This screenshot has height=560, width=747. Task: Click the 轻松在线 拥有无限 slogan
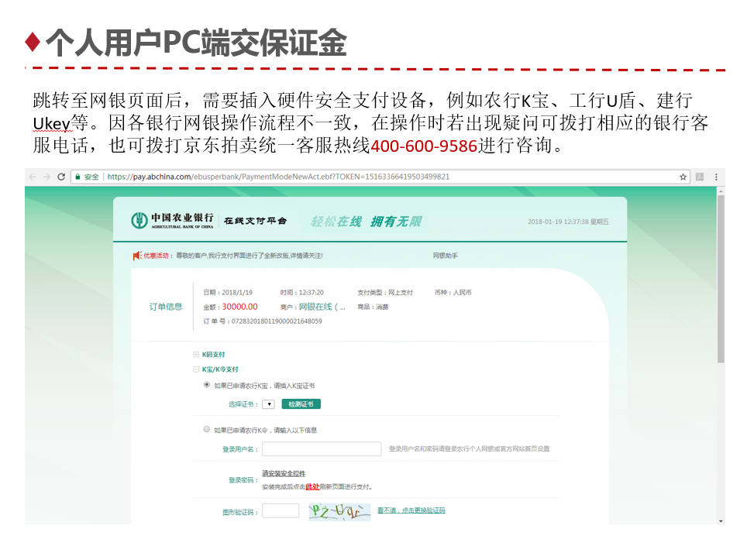[366, 222]
